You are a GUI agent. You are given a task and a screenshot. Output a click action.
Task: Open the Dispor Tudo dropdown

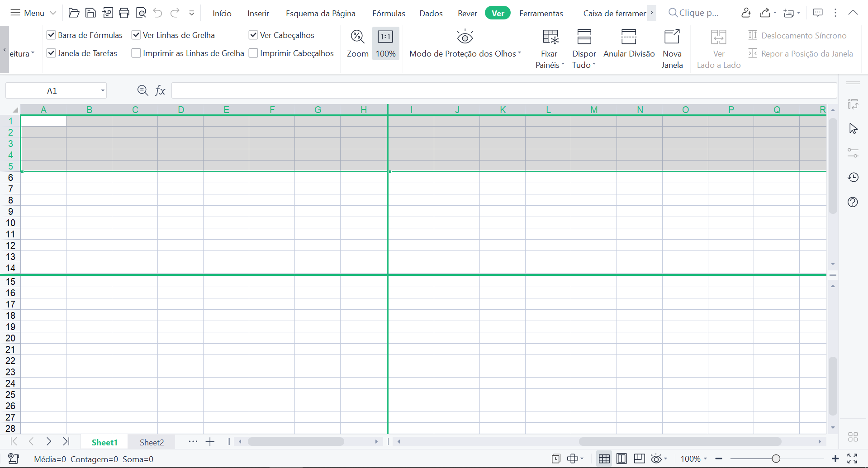point(584,65)
